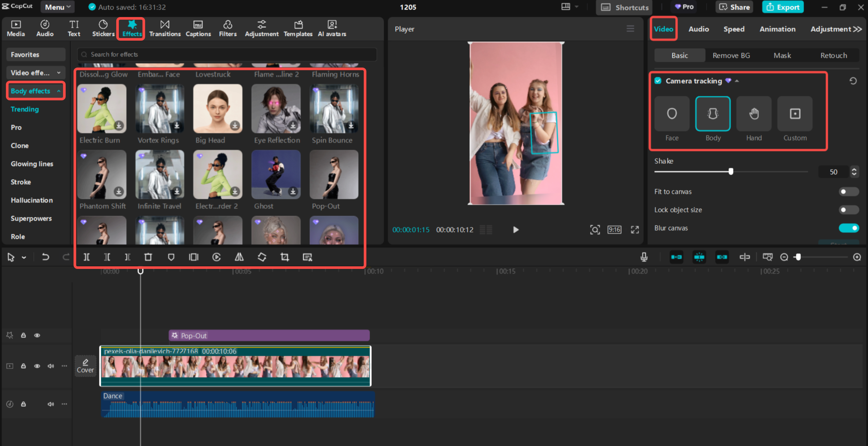Click the Search for effects field
The height and width of the screenshot is (446, 868).
pyautogui.click(x=227, y=54)
